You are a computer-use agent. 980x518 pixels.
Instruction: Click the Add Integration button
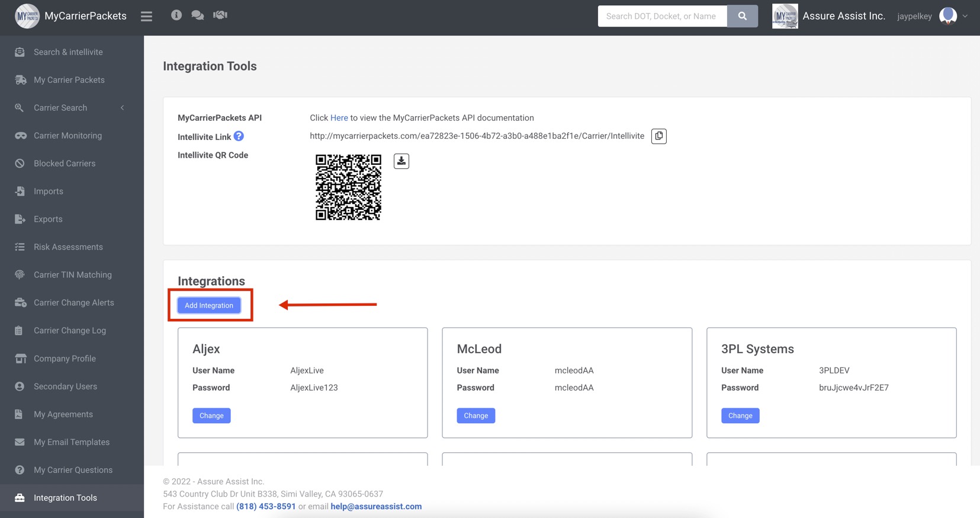(x=209, y=305)
